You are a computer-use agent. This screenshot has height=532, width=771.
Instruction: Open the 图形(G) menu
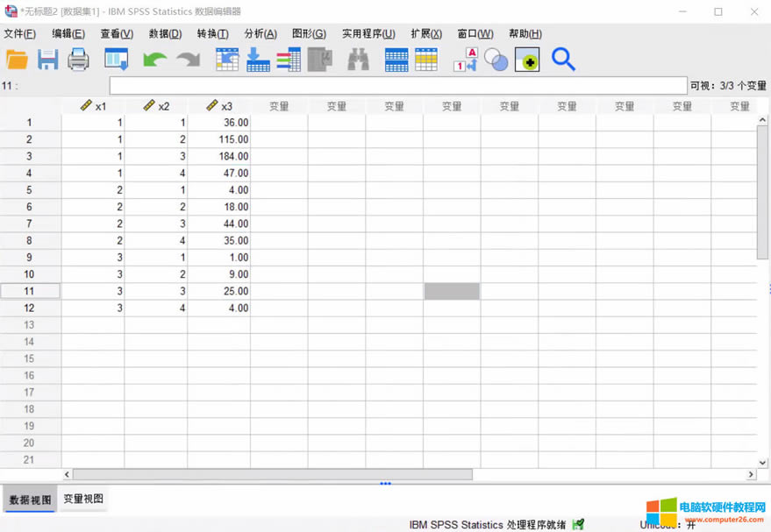tap(309, 33)
